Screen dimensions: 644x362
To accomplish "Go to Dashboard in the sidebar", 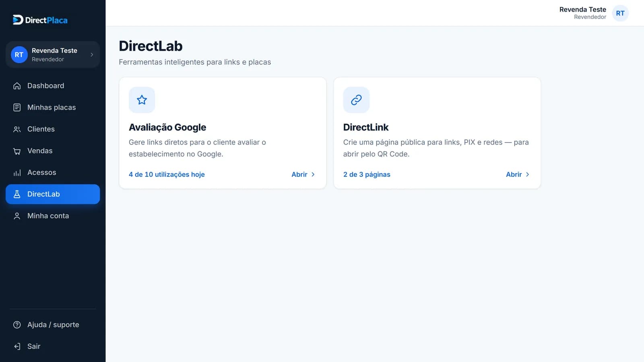I will pyautogui.click(x=53, y=86).
